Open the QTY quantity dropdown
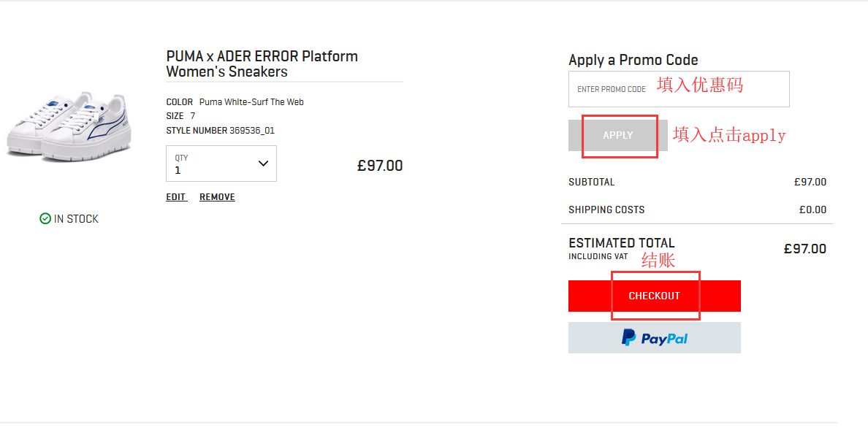 coord(221,164)
